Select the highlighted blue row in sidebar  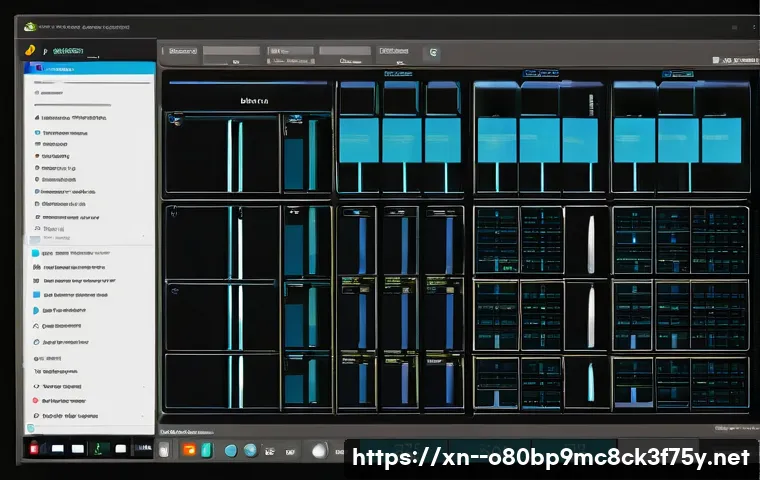tap(90, 68)
